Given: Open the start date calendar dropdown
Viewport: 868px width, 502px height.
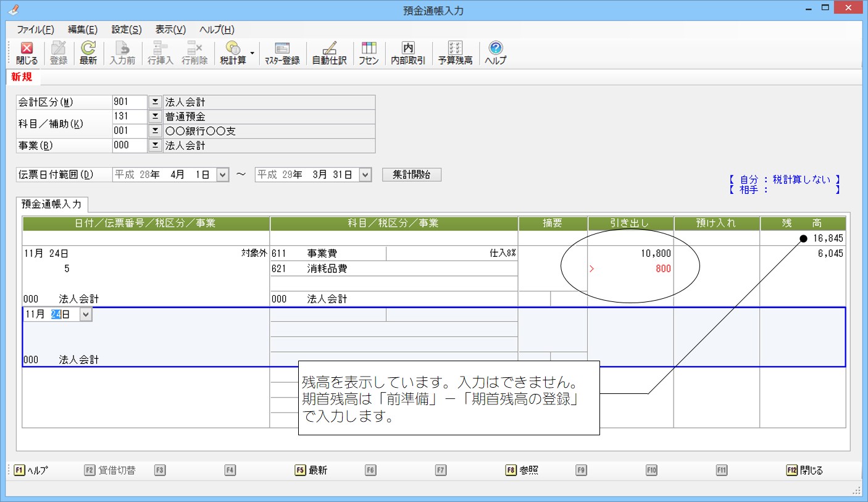Looking at the screenshot, I should (x=223, y=175).
